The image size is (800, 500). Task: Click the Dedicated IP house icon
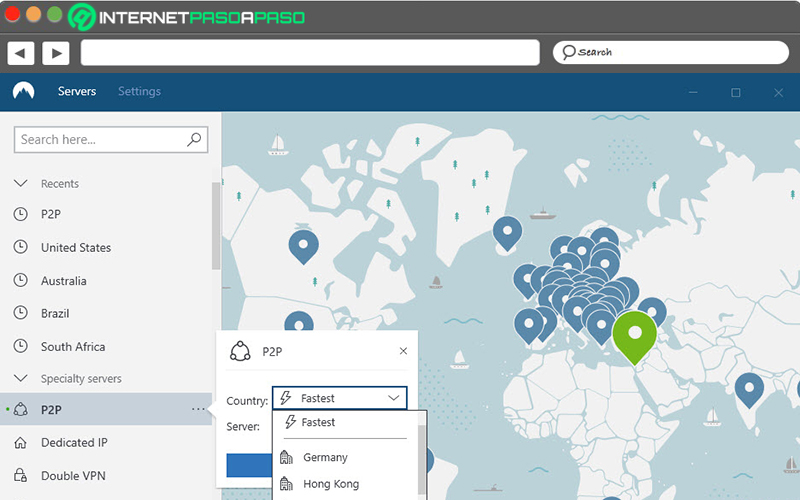[20, 442]
